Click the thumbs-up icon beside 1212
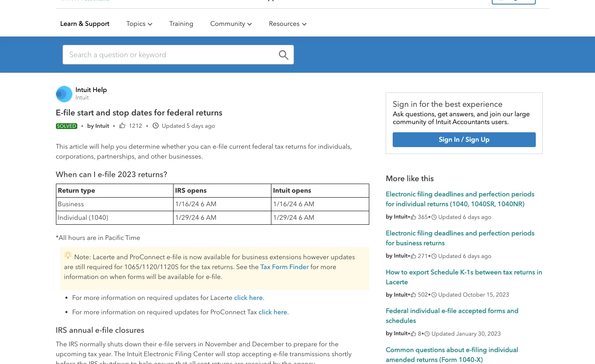This screenshot has height=364, width=595. [122, 126]
